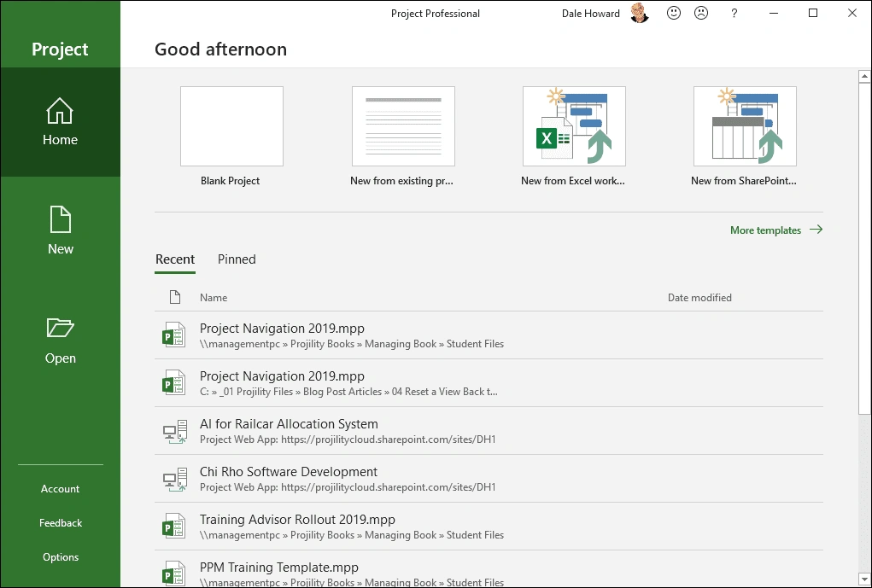Choose the New from Excel workbook template

point(574,126)
